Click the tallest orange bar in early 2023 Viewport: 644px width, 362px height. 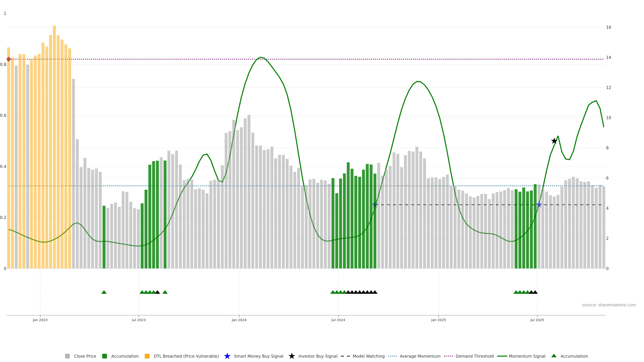[x=54, y=125]
